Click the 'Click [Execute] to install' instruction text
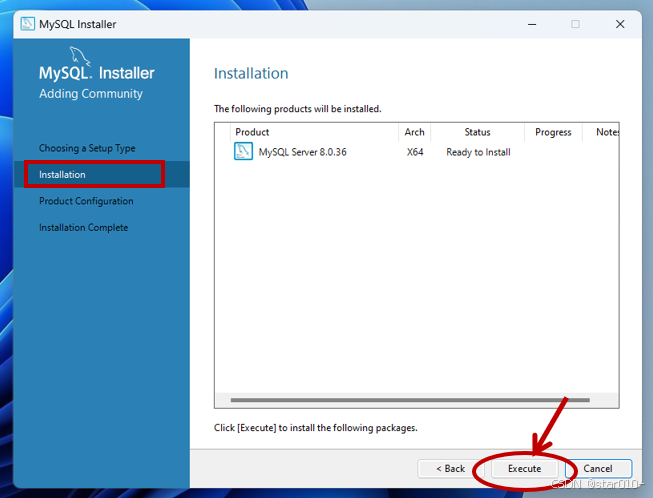This screenshot has height=498, width=653. coord(316,428)
